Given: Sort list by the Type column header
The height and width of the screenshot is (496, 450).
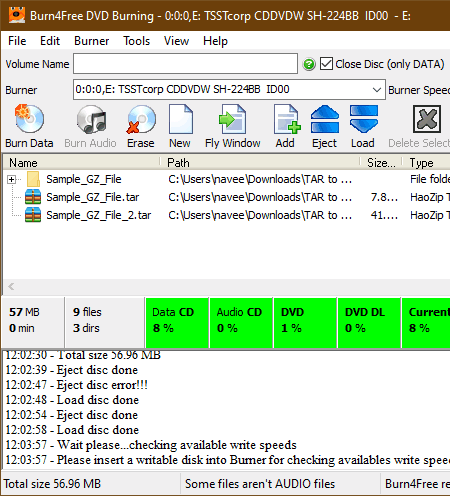Looking at the screenshot, I should point(426,163).
